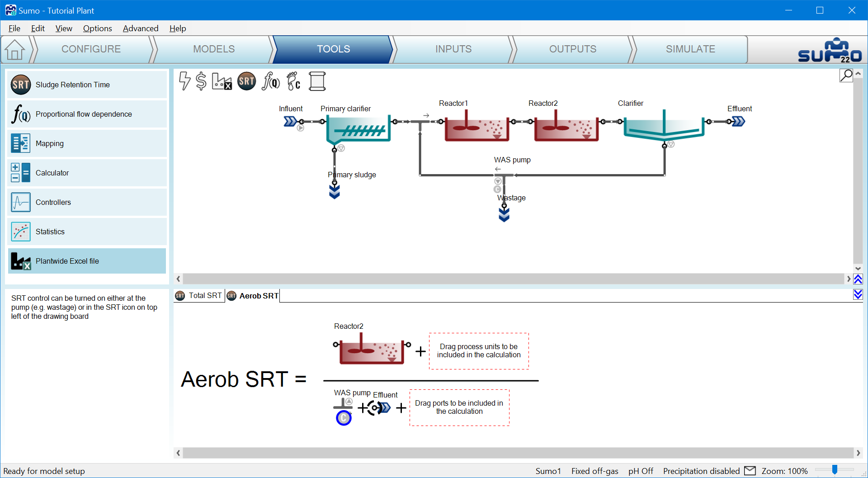Go to the SIMULATE workflow step

690,49
